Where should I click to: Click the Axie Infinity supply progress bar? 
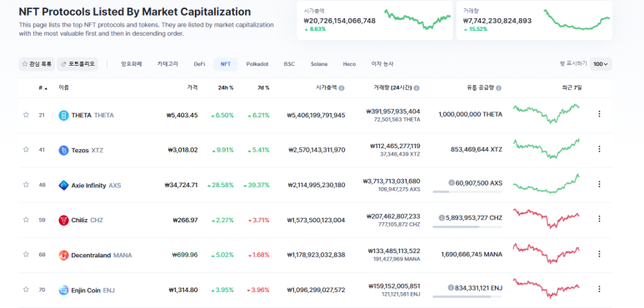[467, 191]
